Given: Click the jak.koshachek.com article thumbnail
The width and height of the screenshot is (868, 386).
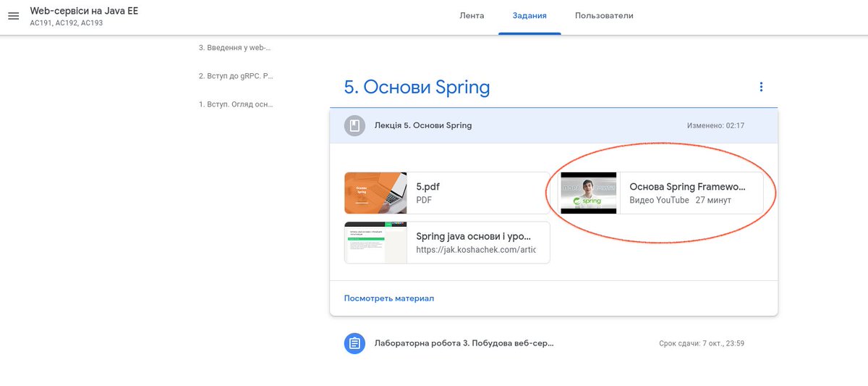Looking at the screenshot, I should point(375,243).
